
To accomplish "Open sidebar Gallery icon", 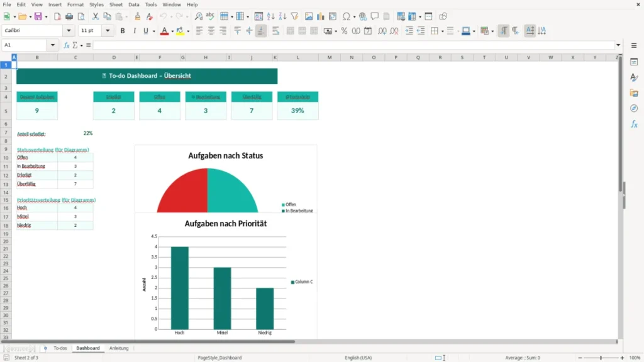I will pos(634,93).
